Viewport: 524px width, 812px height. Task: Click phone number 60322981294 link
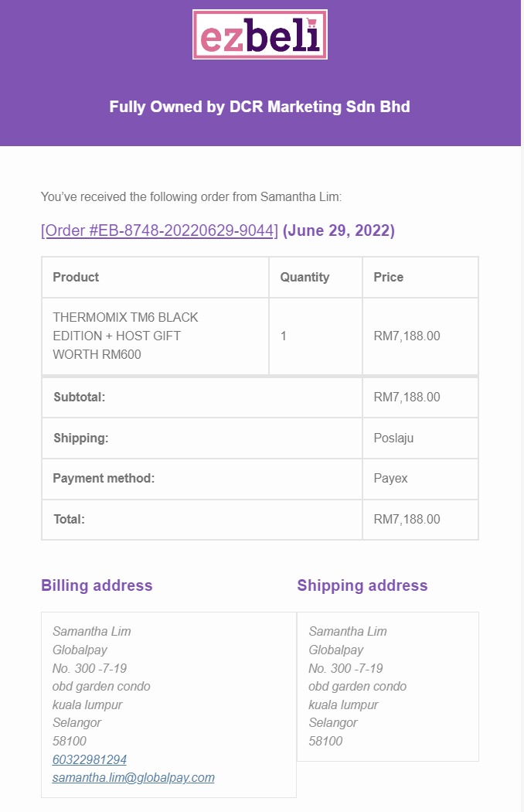pos(90,759)
